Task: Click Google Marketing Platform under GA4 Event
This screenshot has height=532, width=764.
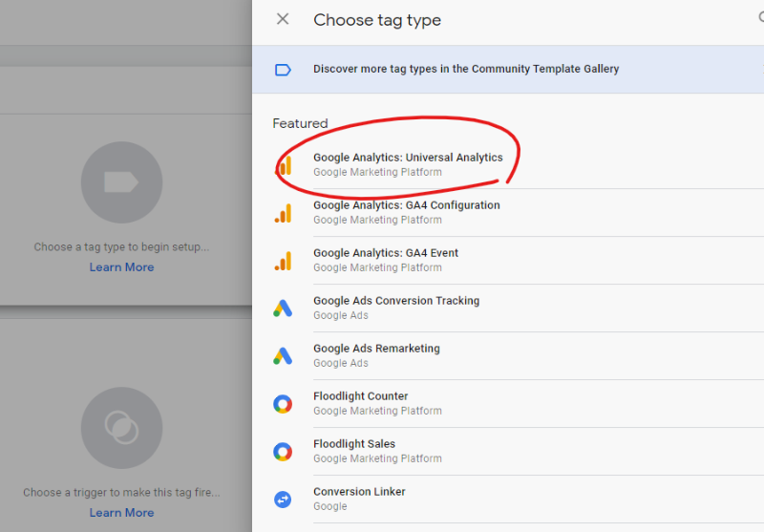Action: [377, 267]
